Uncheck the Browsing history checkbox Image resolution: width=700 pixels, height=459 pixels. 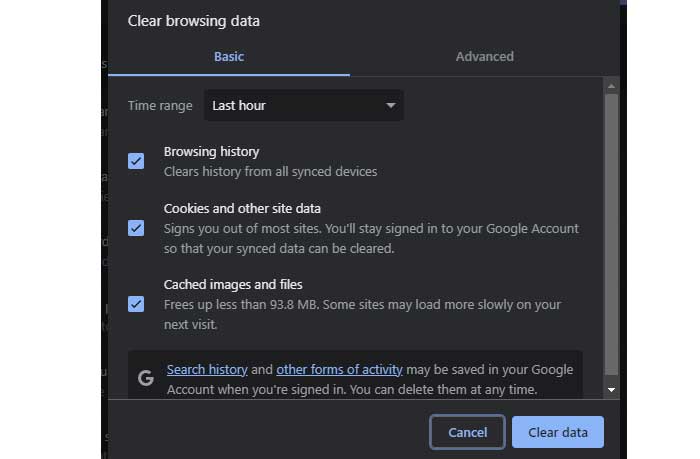[x=136, y=161]
